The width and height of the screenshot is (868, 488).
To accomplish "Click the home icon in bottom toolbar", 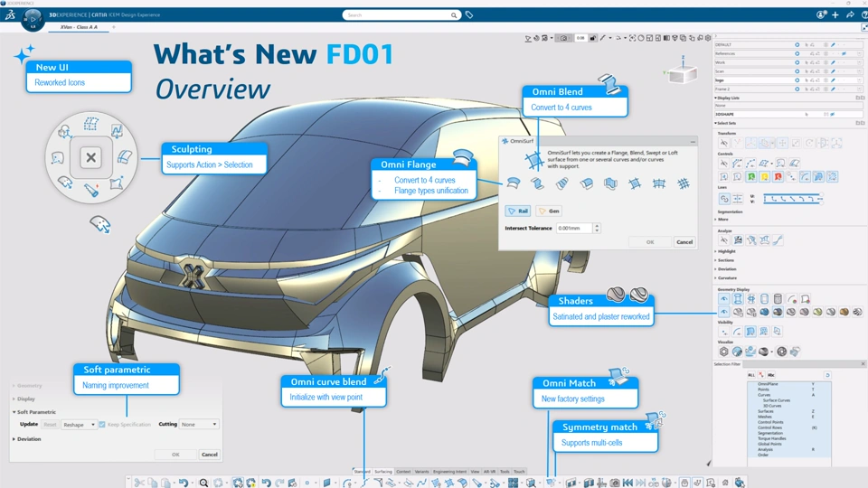I will point(725,483).
